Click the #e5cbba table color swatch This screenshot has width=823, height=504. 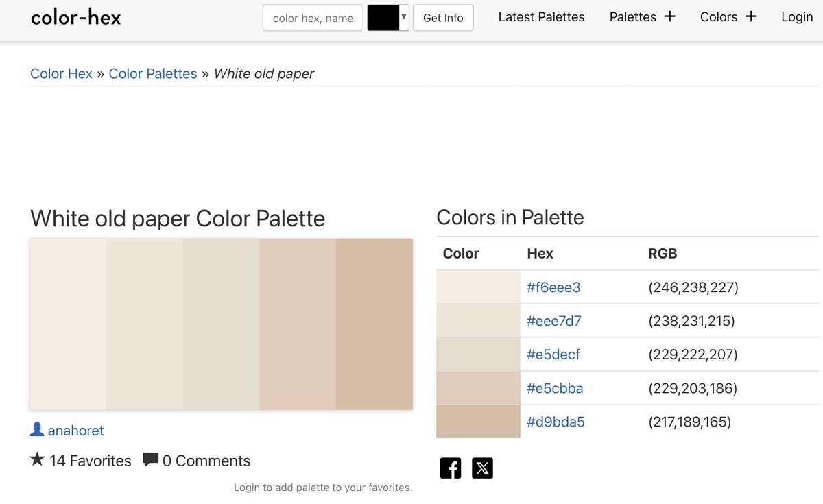click(478, 388)
